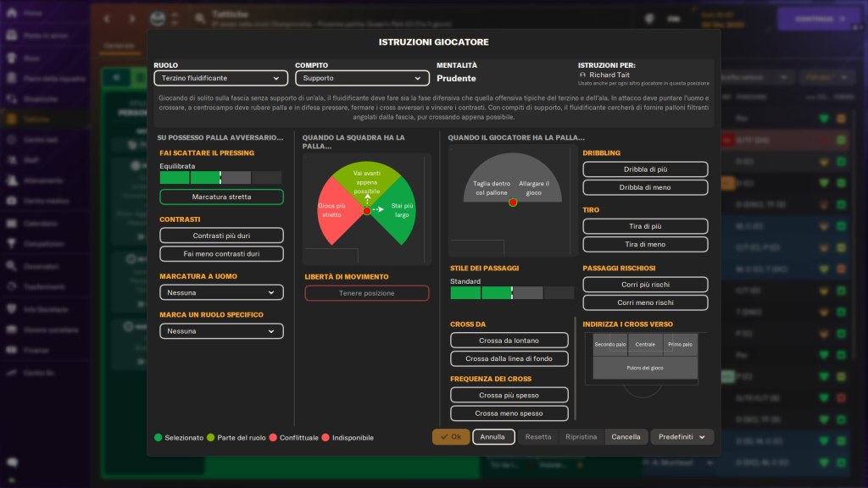Toggle 'Dribbla di più' instruction
The width and height of the screenshot is (868, 488).
pos(645,169)
